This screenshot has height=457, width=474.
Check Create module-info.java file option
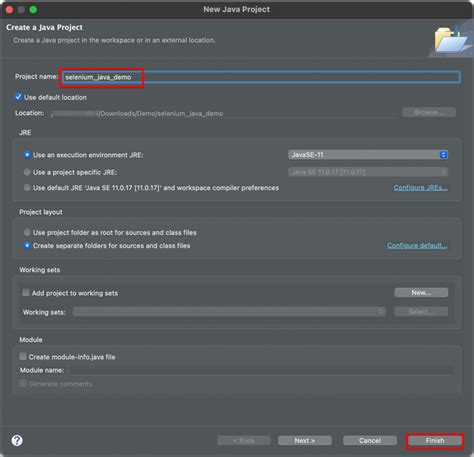click(23, 356)
